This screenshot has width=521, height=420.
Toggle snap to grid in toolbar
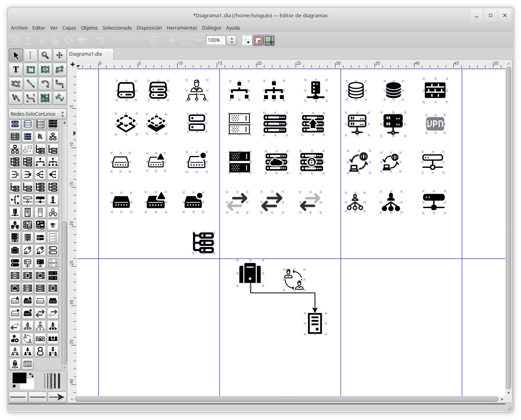(x=258, y=40)
